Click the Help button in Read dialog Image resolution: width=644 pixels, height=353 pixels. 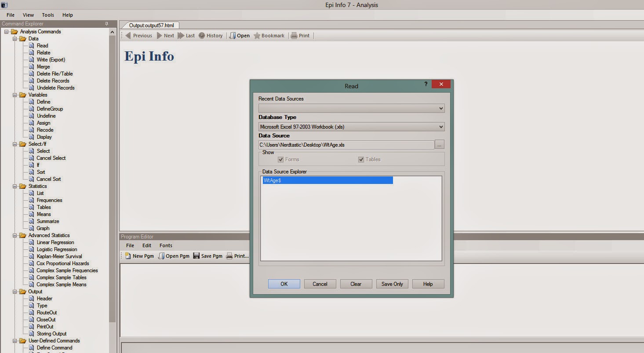click(428, 284)
